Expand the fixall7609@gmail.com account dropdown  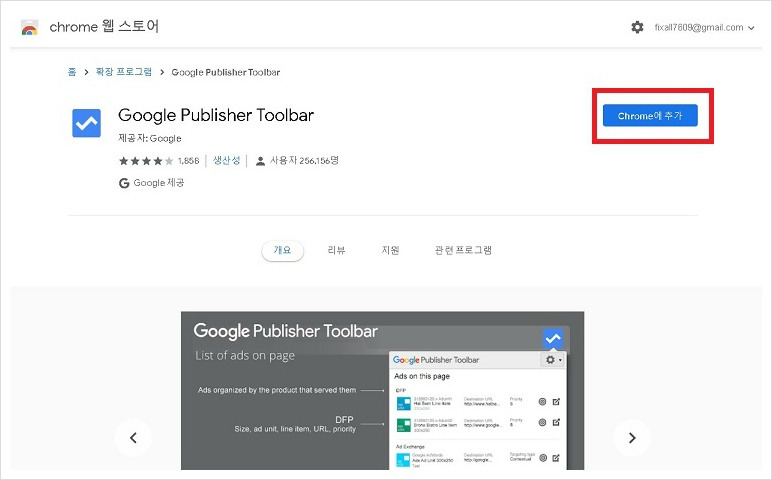704,28
